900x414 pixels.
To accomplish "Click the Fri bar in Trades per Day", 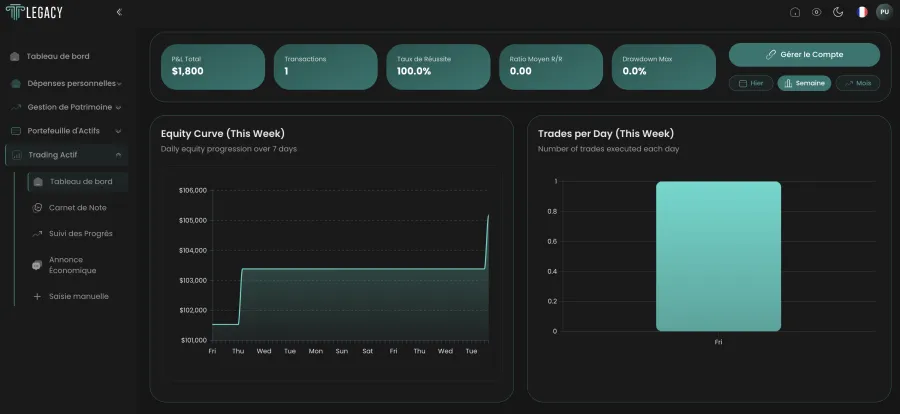I will pos(718,256).
